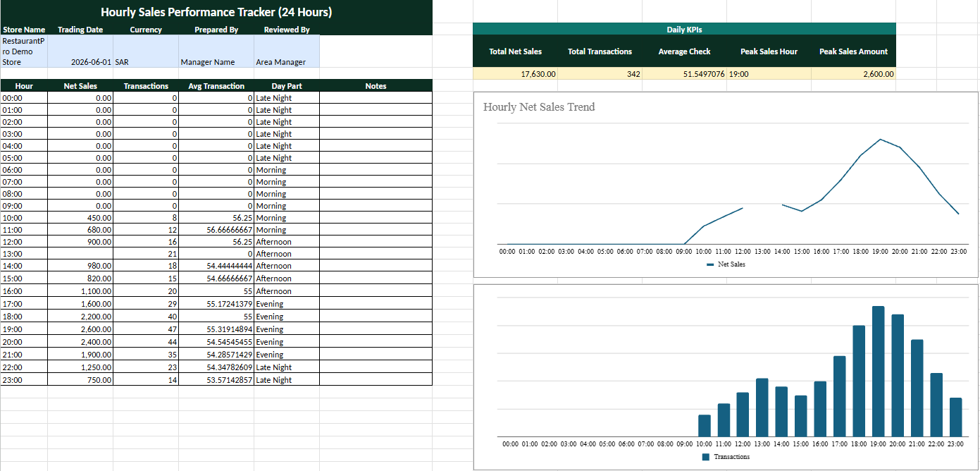Click the 53.57142857 avg transaction cell
Viewport: 980px width, 471px height.
216,380
